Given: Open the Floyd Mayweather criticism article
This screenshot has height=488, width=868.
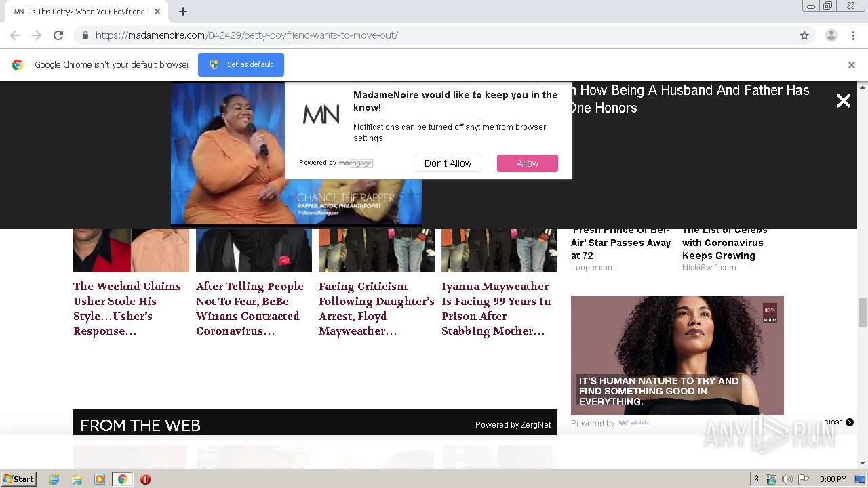Looking at the screenshot, I should click(376, 308).
